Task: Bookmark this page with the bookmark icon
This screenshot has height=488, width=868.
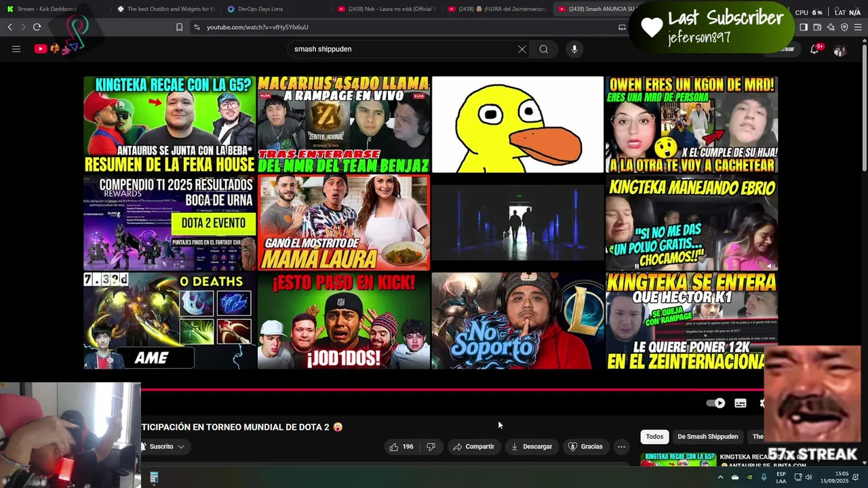Action: click(x=179, y=27)
